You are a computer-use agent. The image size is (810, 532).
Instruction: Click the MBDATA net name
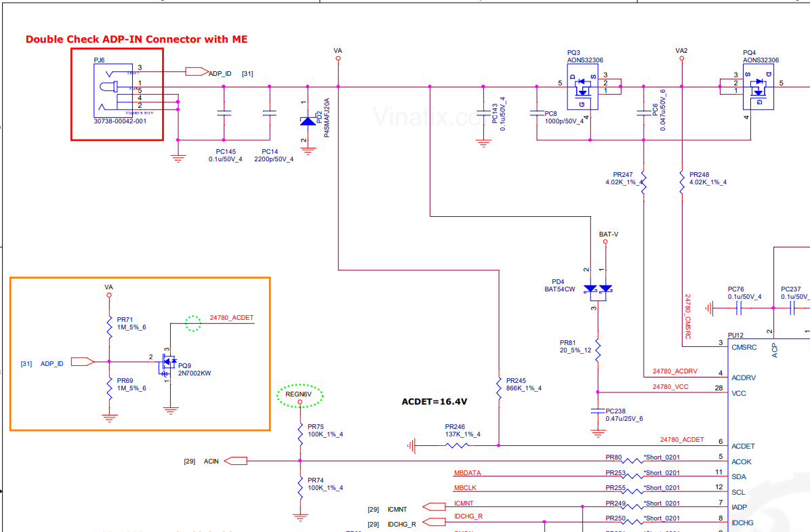click(468, 472)
